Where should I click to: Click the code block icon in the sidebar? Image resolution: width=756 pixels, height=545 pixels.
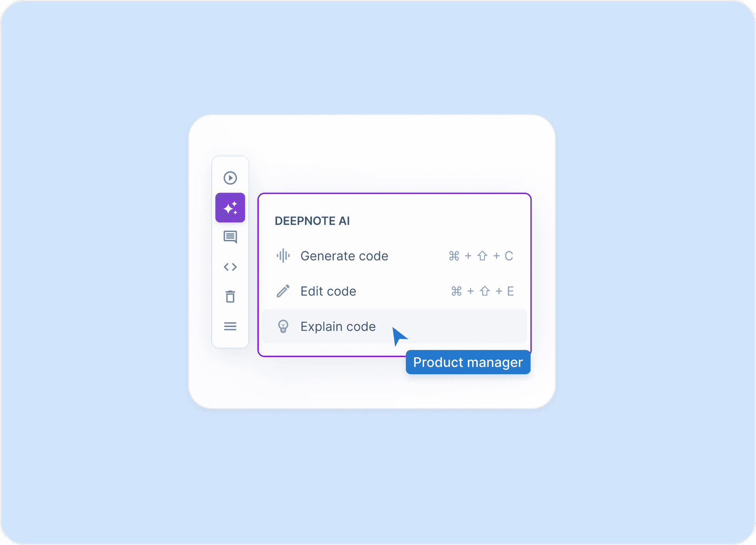[230, 267]
